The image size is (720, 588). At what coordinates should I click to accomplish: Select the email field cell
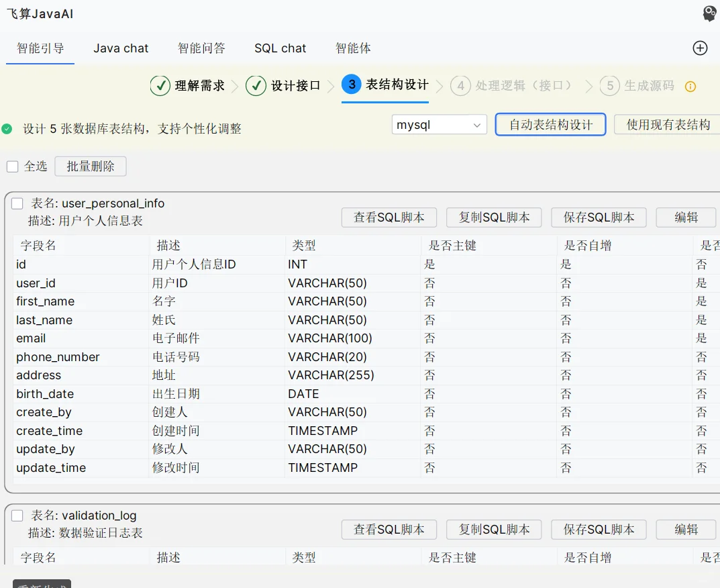pos(81,338)
